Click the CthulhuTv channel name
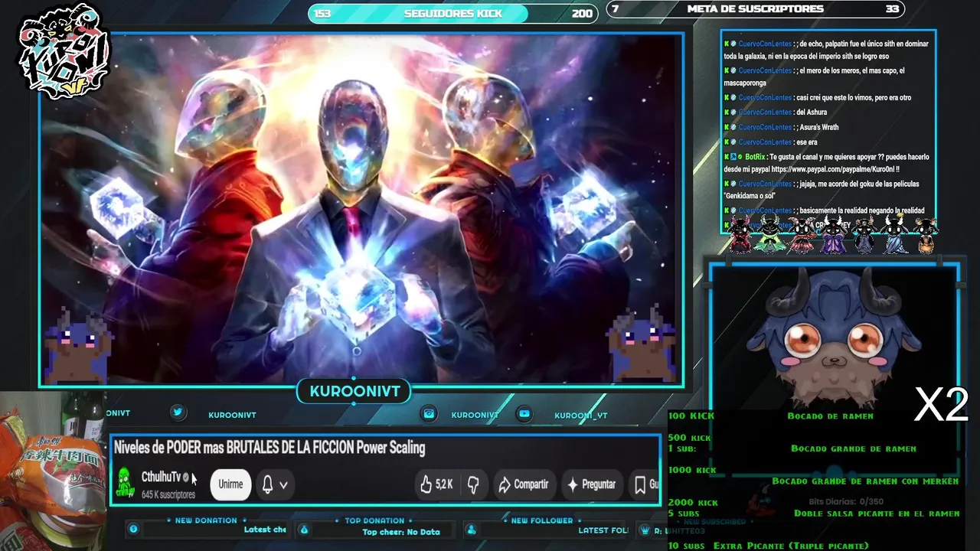980x551 pixels. (x=161, y=478)
